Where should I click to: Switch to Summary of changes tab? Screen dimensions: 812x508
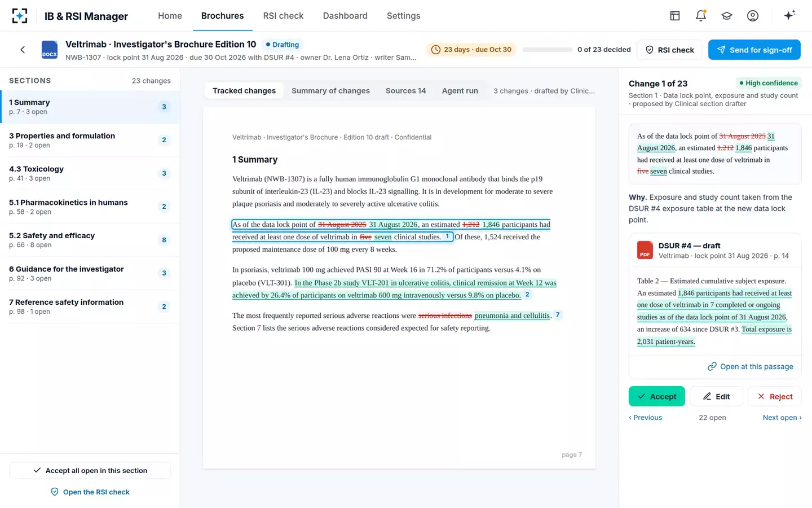(x=330, y=91)
